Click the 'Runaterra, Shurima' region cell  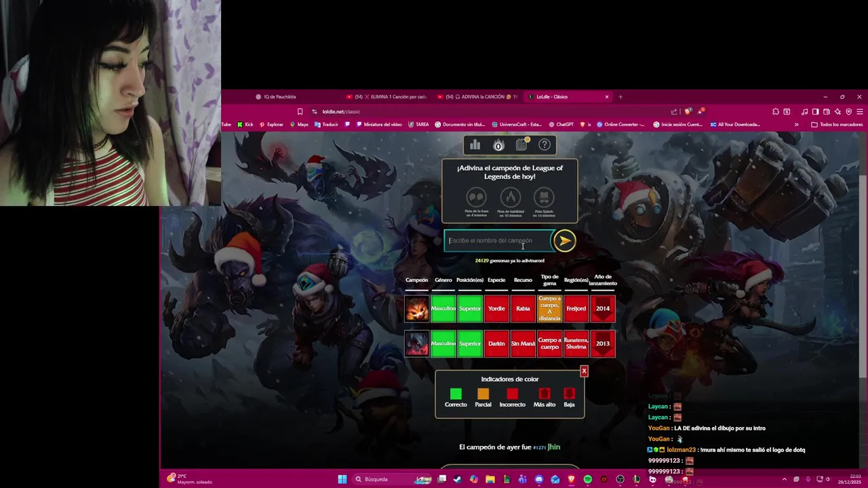click(576, 344)
